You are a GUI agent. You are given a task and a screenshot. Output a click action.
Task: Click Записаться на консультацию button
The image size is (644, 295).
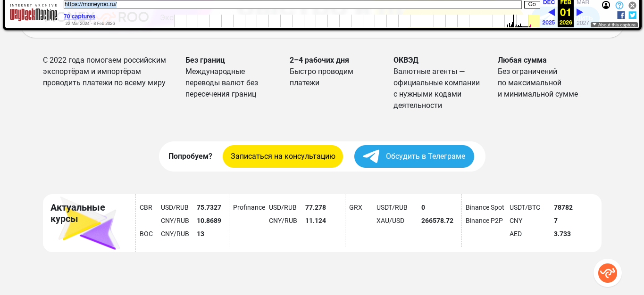click(x=283, y=156)
